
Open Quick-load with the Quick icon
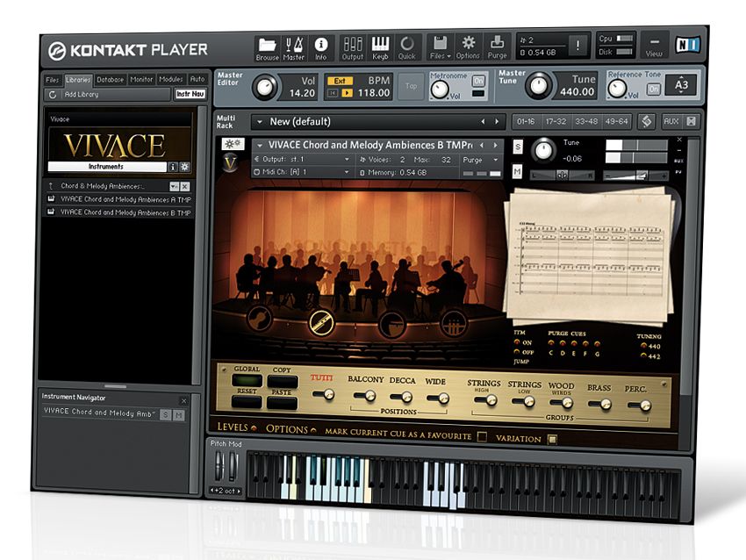coord(407,44)
